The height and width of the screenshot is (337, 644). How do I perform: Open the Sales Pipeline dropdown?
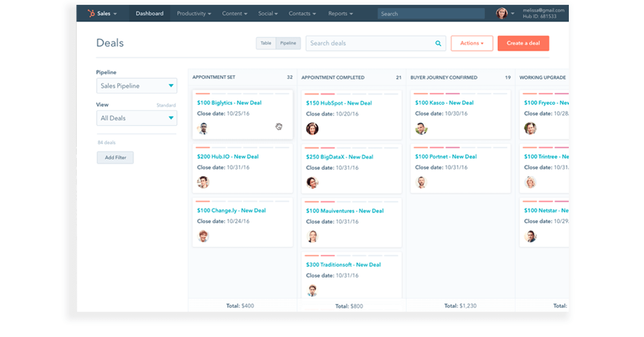136,85
